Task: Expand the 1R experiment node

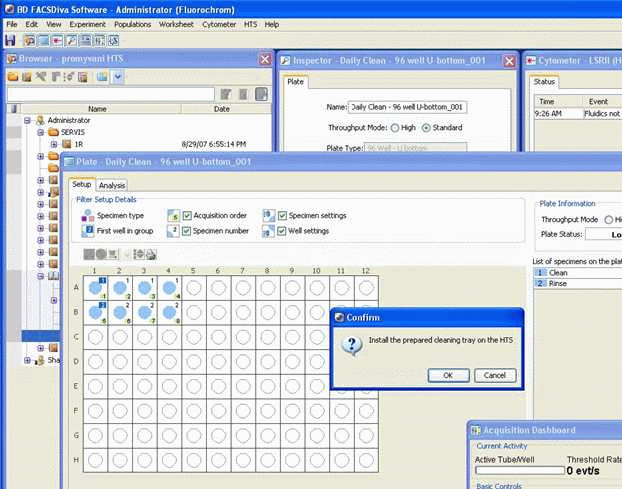Action: tap(54, 144)
